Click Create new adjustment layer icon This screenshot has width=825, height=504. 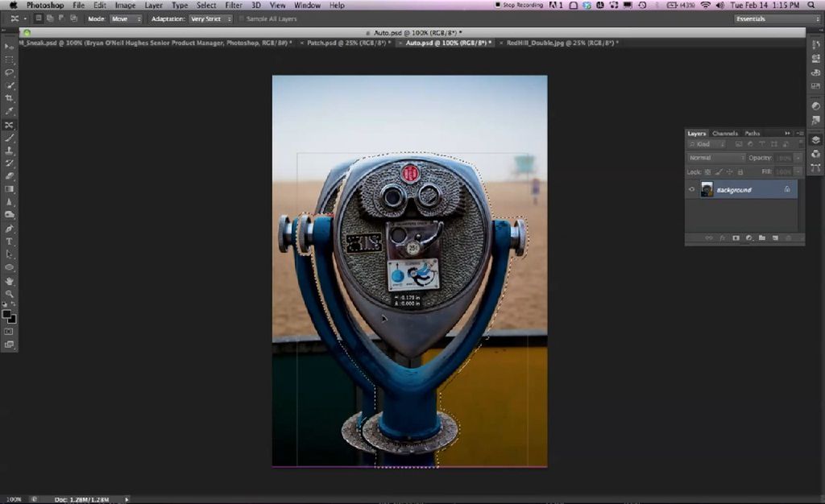748,238
